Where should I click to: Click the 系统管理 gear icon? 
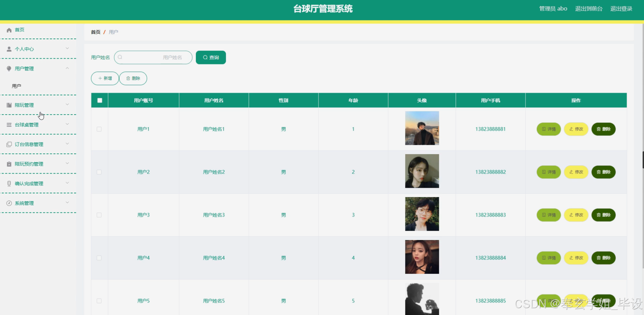click(x=9, y=203)
